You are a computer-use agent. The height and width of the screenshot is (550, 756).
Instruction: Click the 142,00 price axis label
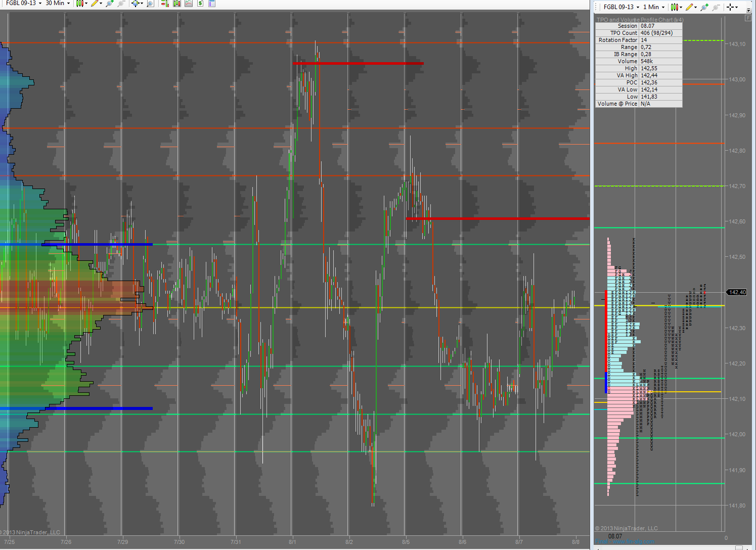pos(737,434)
